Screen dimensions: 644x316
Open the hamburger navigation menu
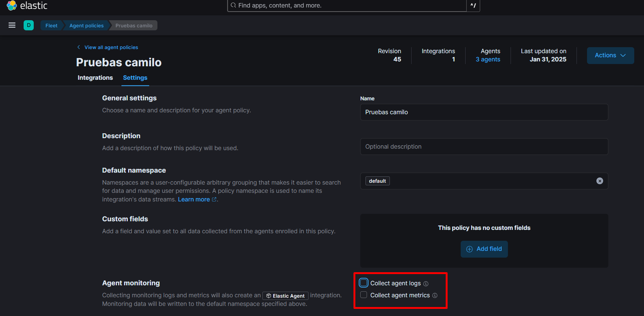click(12, 25)
